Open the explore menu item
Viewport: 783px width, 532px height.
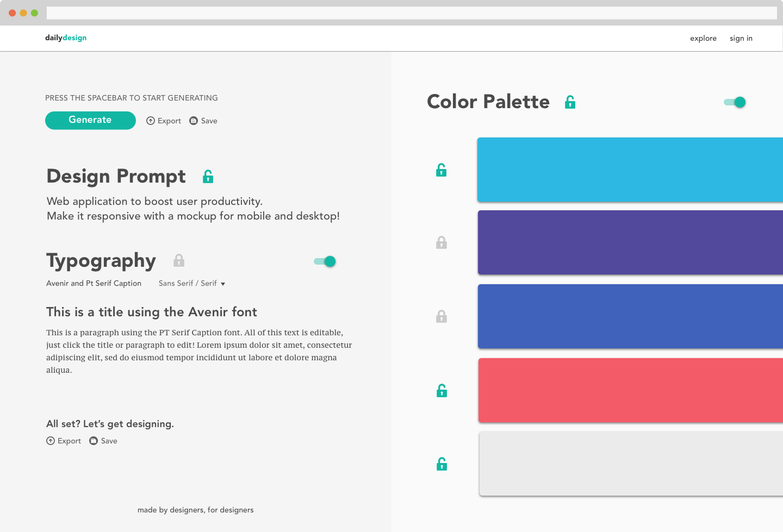tap(703, 39)
